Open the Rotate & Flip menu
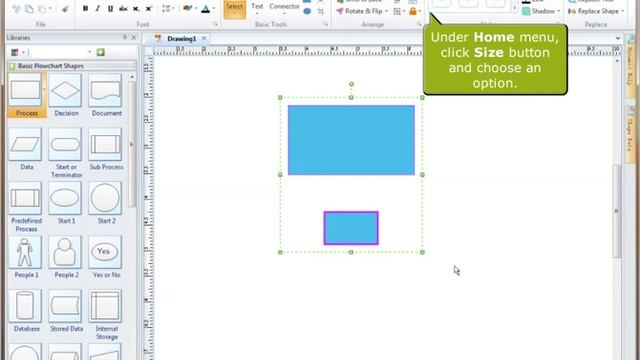The image size is (640, 360). (362, 11)
